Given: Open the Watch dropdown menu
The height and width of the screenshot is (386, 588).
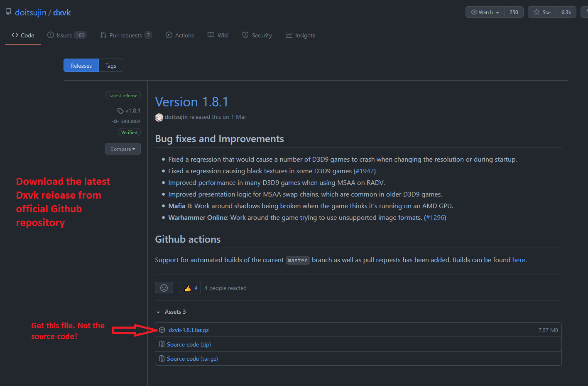Looking at the screenshot, I should pyautogui.click(x=485, y=12).
